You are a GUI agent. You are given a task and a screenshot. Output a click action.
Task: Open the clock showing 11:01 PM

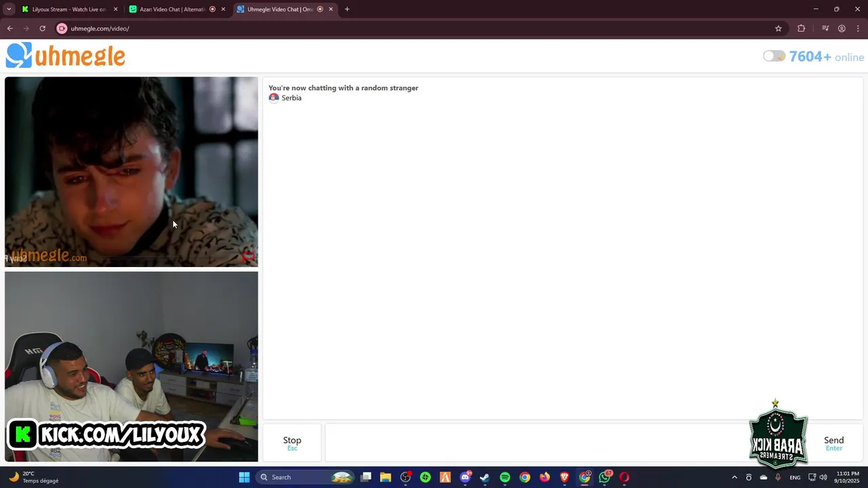pos(847,477)
